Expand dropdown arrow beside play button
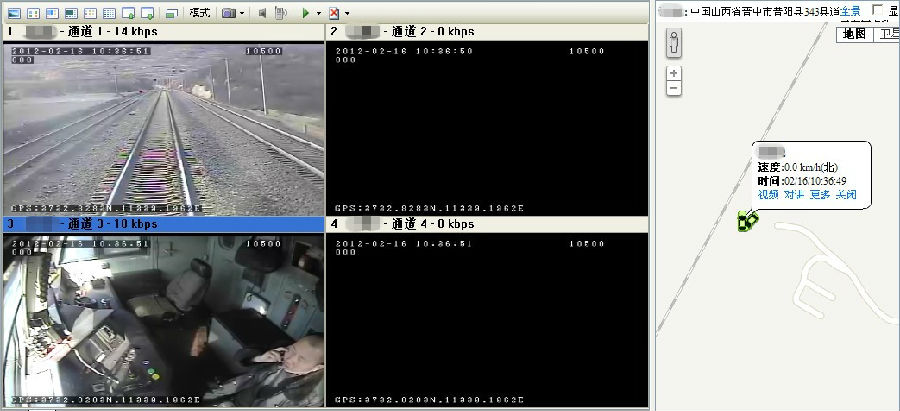This screenshot has height=411, width=900. pyautogui.click(x=318, y=14)
